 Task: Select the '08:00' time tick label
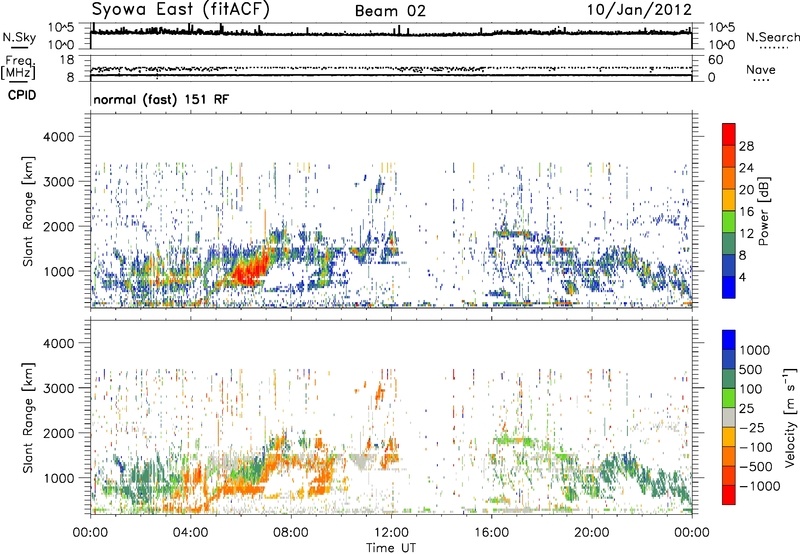pyautogui.click(x=291, y=533)
